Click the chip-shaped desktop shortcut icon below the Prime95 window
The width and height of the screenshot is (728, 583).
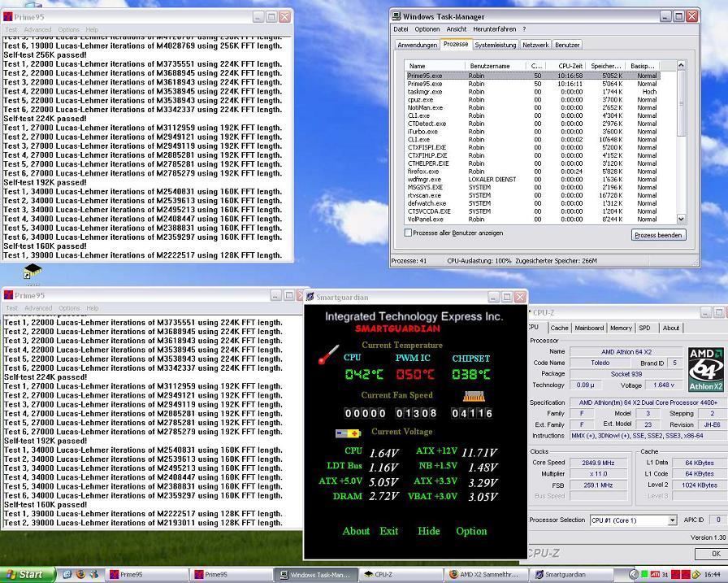pyautogui.click(x=32, y=272)
